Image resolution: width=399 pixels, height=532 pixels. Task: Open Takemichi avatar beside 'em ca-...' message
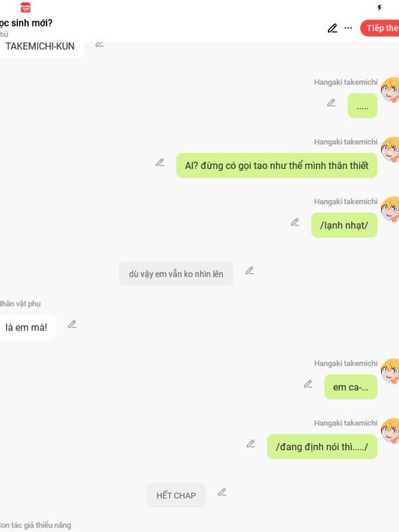pyautogui.click(x=390, y=371)
